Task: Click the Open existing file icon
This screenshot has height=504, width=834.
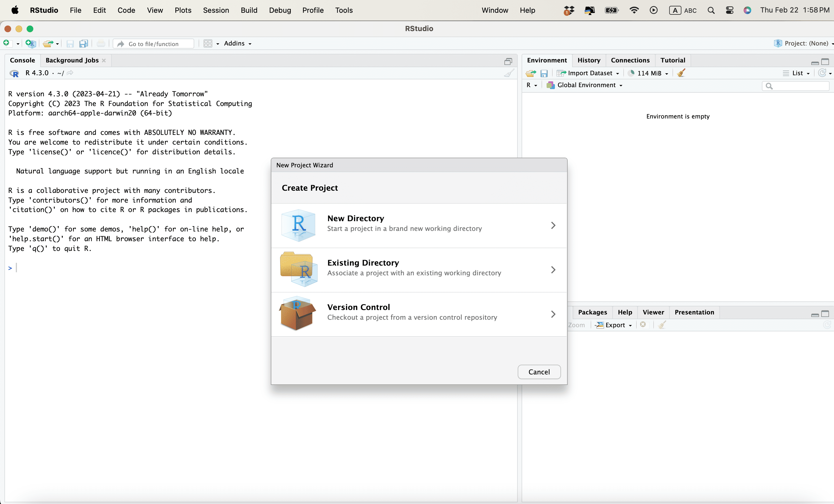Action: 48,43
